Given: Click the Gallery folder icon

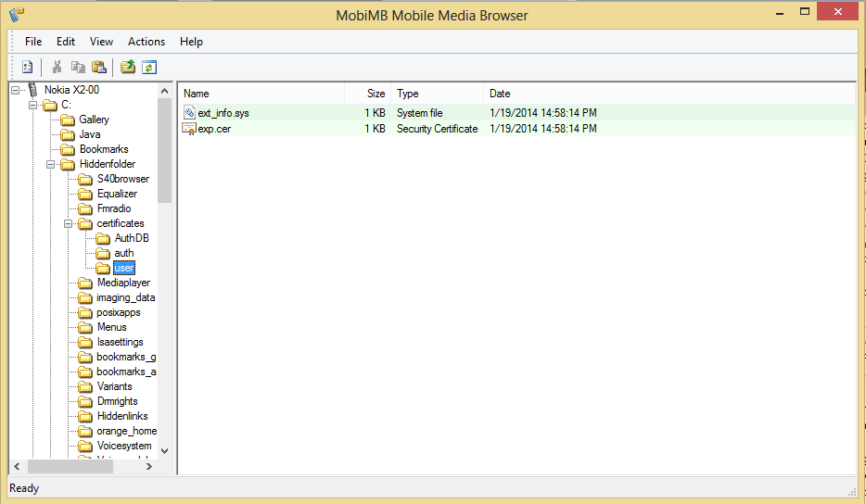Looking at the screenshot, I should [68, 120].
